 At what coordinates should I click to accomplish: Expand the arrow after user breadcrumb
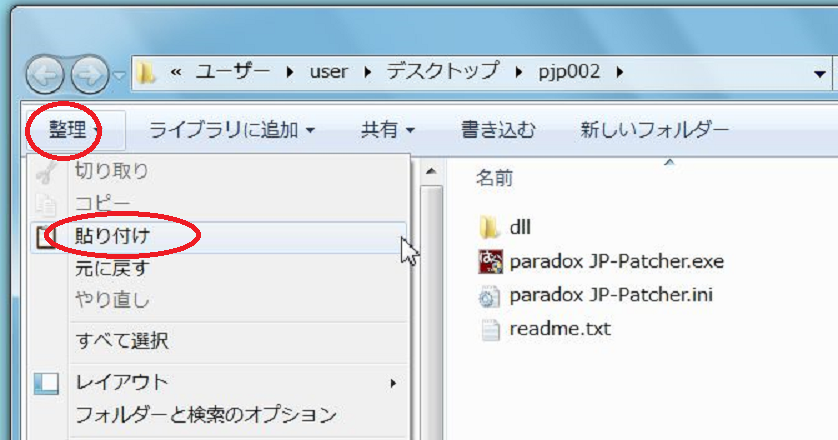tap(368, 72)
